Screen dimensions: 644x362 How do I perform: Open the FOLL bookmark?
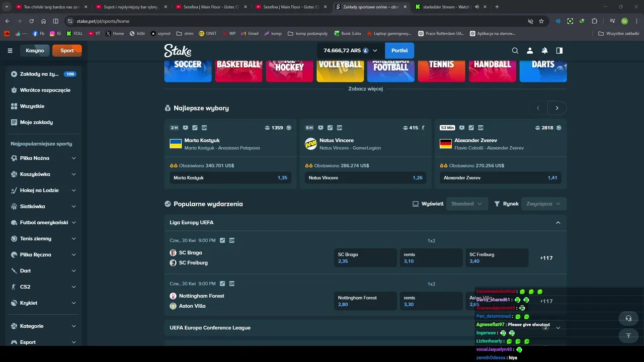coord(74,34)
